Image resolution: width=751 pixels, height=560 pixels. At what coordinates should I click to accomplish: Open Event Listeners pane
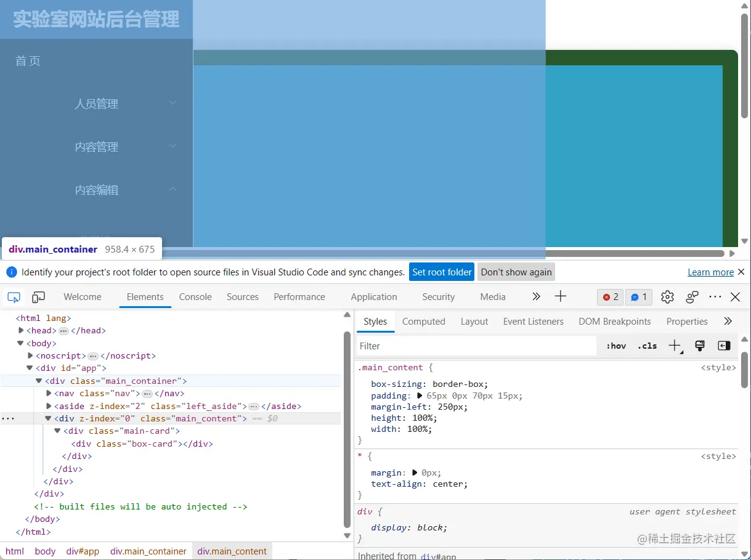(534, 322)
